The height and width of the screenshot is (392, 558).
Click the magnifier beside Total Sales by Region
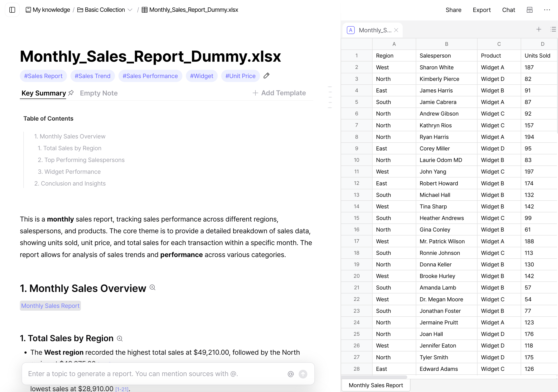120,339
